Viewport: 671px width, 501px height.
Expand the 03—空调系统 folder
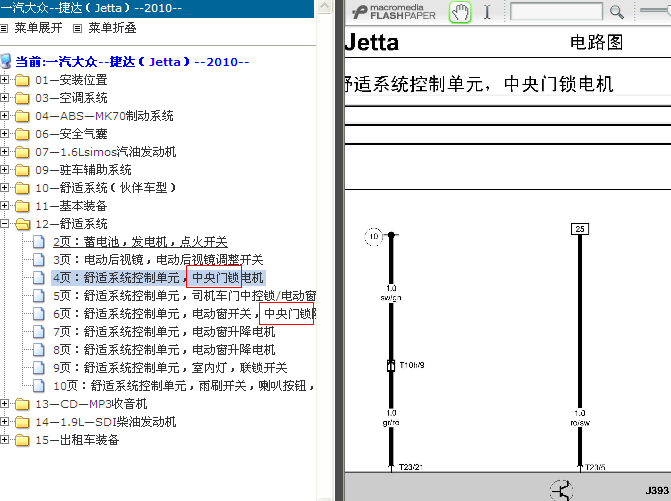4,98
